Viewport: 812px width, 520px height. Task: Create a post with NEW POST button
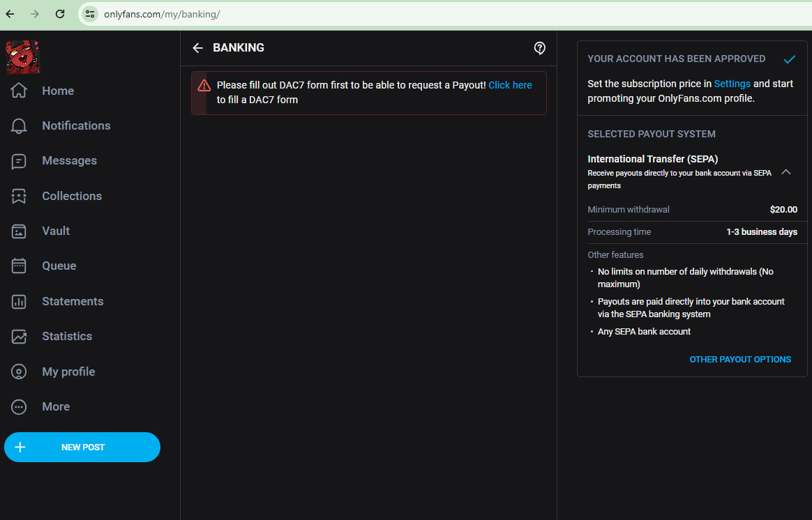(x=82, y=447)
